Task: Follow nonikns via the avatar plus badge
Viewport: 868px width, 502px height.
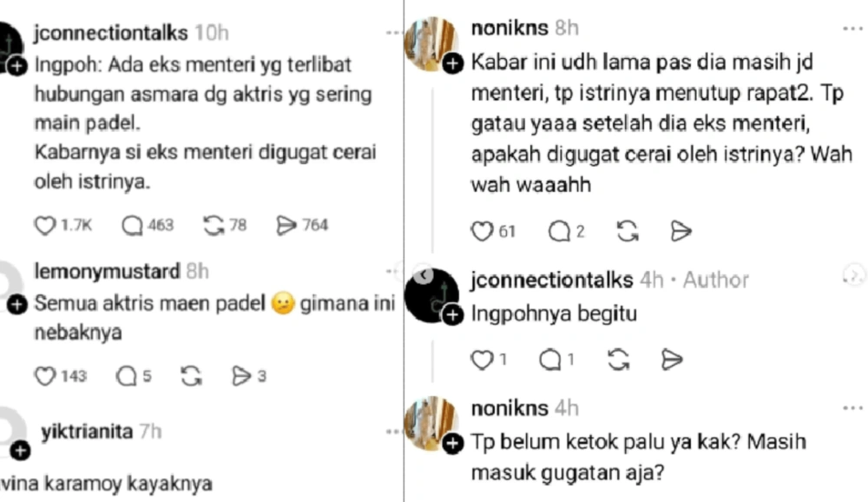Action: [x=451, y=63]
